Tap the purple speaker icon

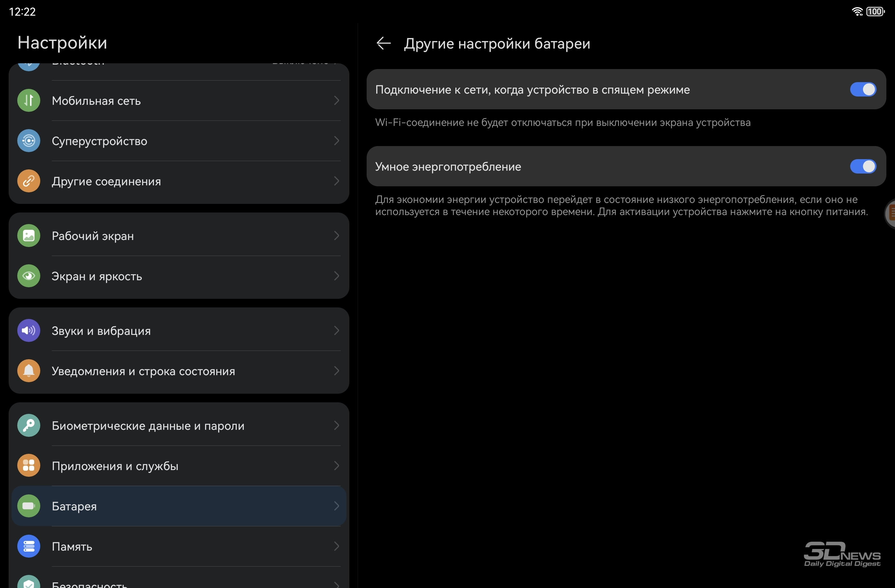coord(28,330)
